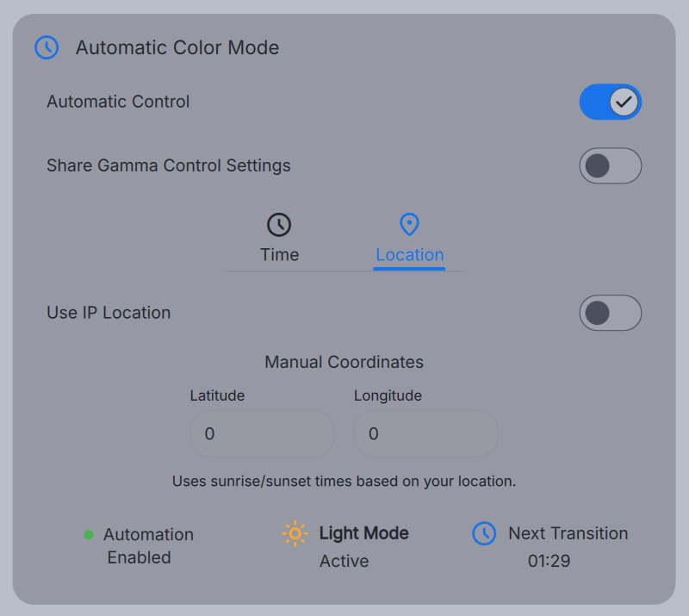Disable Automatic Control
Screen dimensions: 689x616
point(611,102)
